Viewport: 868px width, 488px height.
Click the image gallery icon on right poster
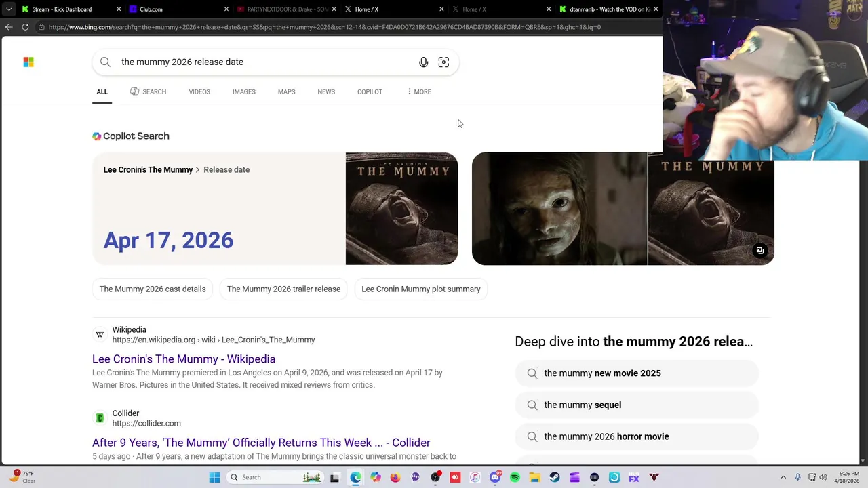pyautogui.click(x=760, y=251)
